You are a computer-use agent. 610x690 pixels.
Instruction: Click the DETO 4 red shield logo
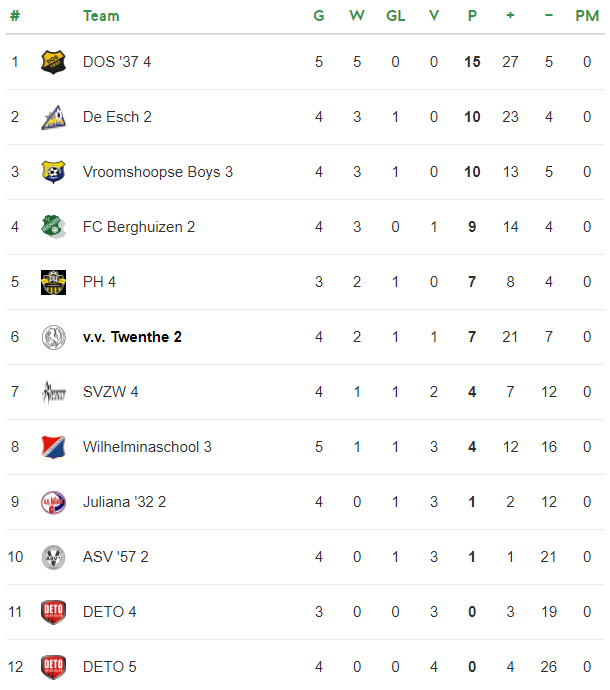click(53, 612)
